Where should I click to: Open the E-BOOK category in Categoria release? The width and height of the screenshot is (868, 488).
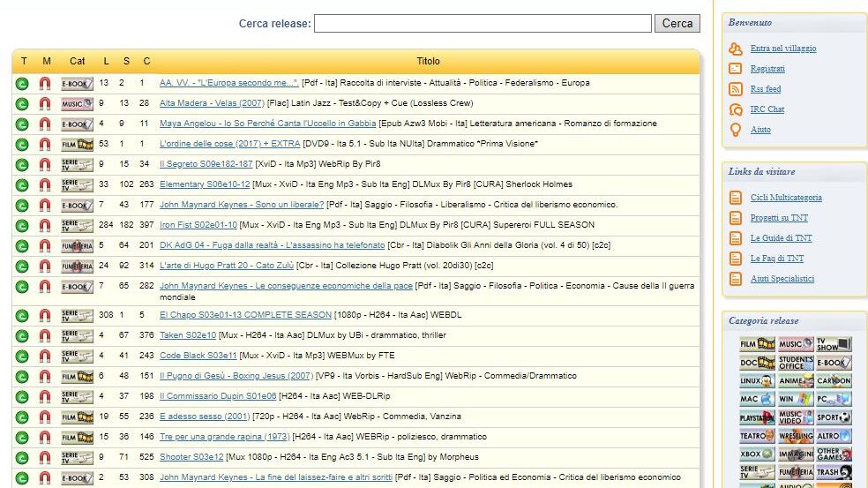pyautogui.click(x=834, y=363)
